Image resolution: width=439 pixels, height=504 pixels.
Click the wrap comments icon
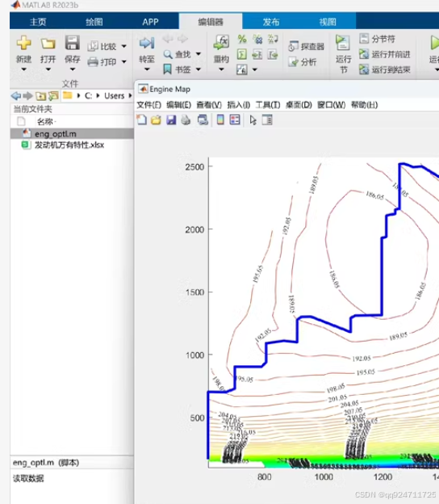coord(273,40)
